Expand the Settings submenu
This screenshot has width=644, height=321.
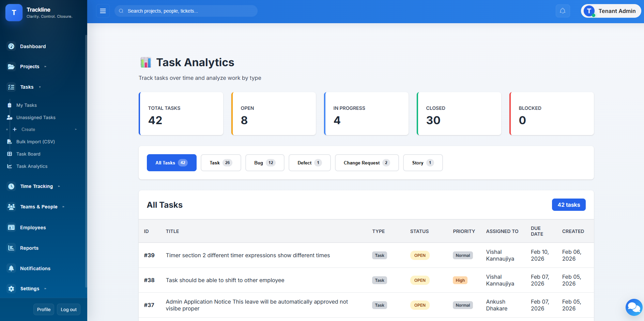45,289
